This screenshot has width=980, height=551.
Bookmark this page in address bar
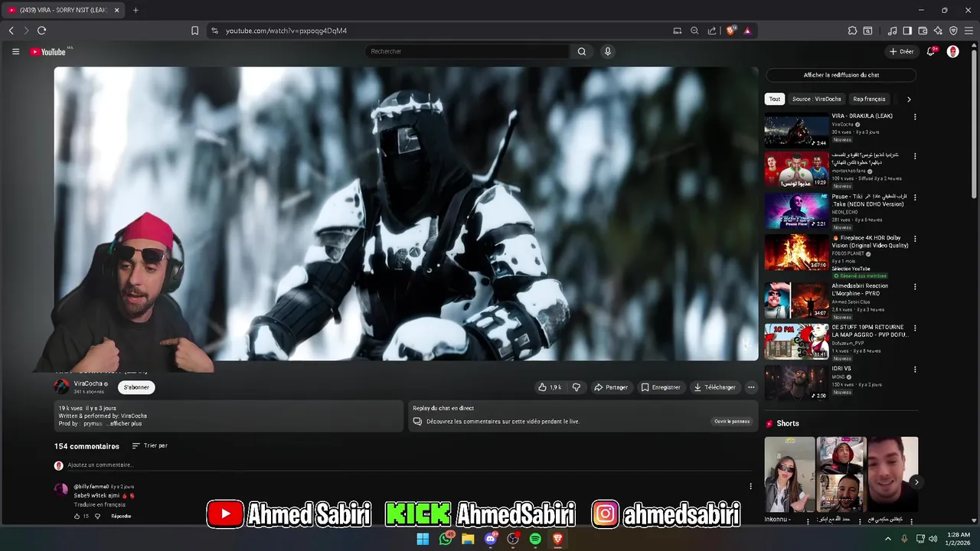tap(194, 31)
